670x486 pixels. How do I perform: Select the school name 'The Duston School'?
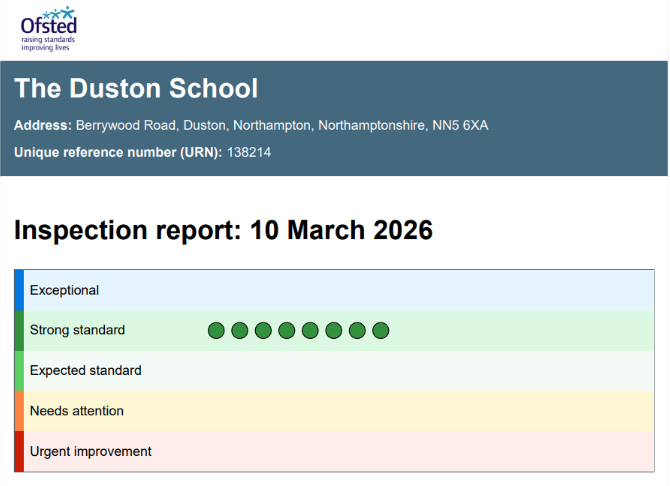136,88
